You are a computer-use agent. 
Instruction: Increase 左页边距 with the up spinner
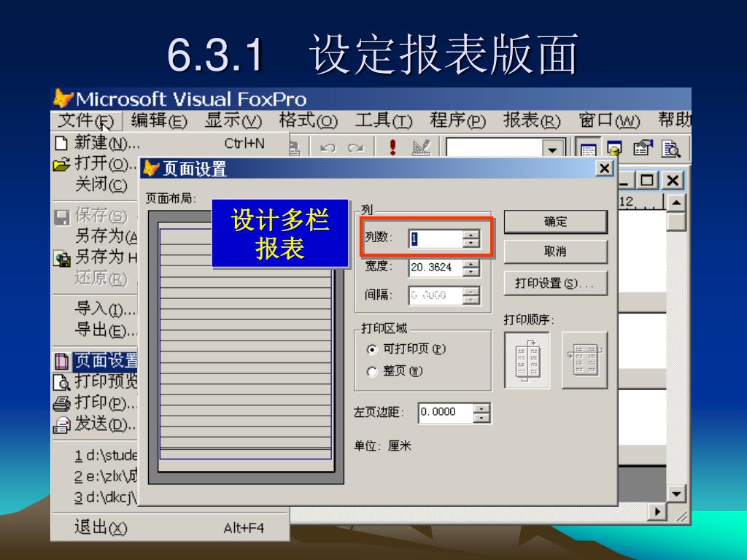pos(482,408)
